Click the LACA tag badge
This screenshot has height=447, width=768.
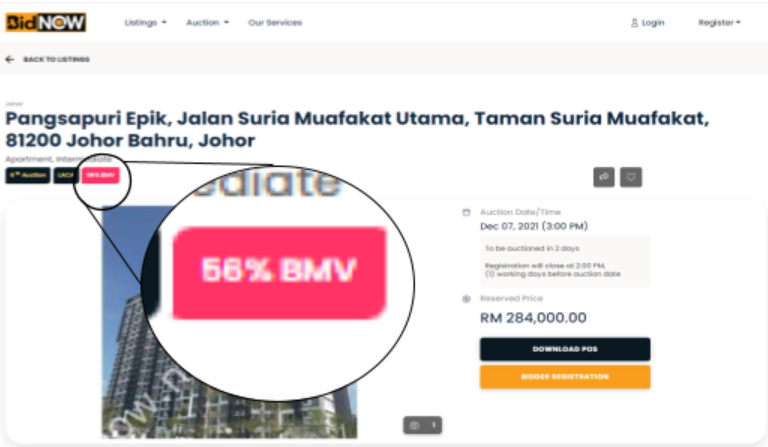click(66, 175)
